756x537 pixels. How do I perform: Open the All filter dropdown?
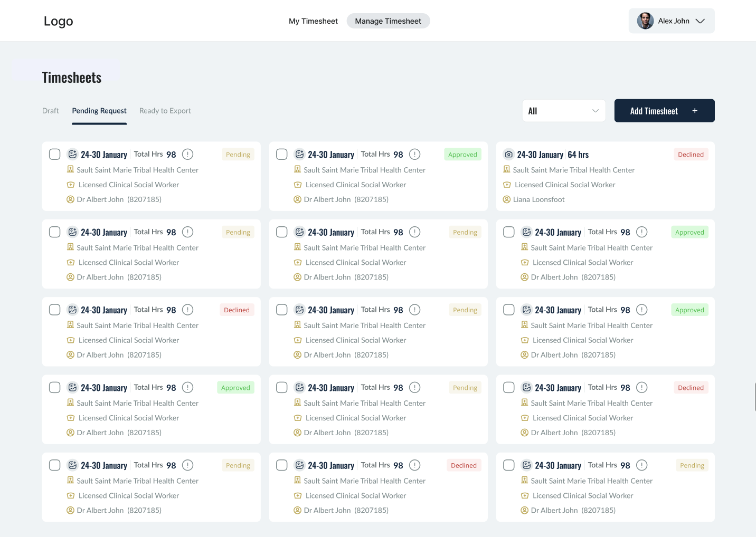563,110
